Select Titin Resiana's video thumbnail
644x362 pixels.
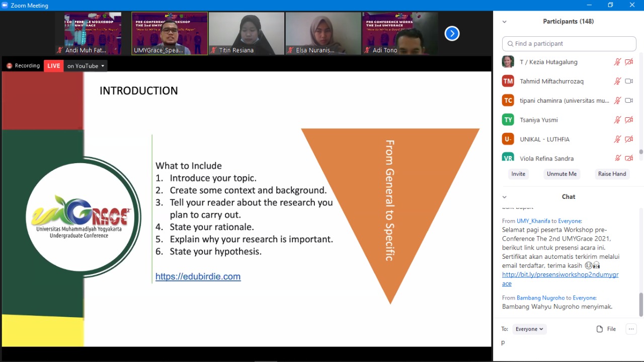[x=247, y=33]
